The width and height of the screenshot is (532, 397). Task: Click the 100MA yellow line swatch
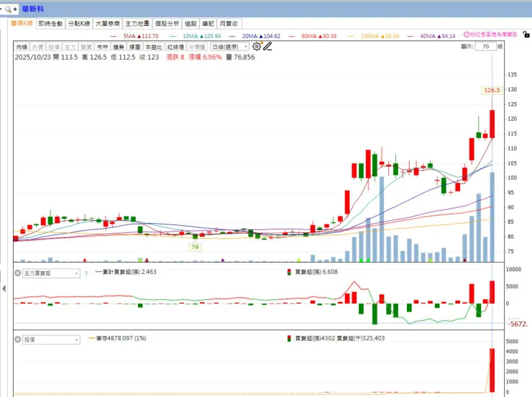351,36
